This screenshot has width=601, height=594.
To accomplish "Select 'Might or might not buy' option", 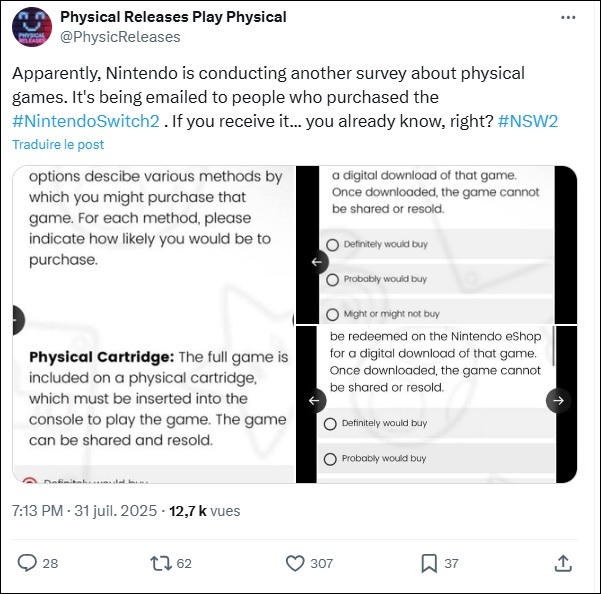I will [x=332, y=314].
